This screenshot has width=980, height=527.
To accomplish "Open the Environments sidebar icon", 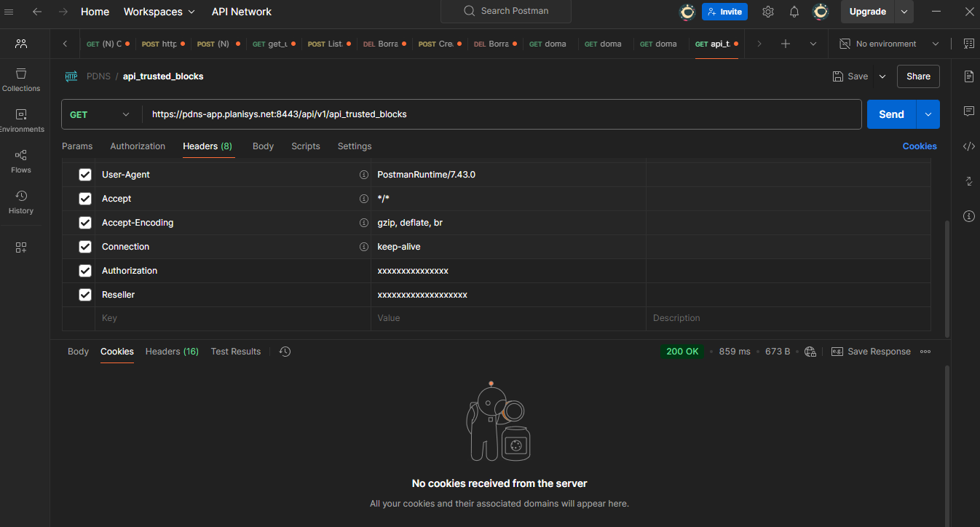I will (21, 121).
